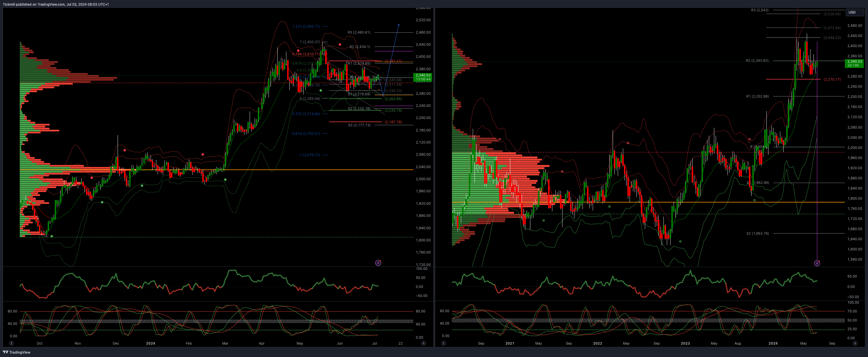Click the Oct label on left time axis
This screenshot has height=357, width=868.
40,343
